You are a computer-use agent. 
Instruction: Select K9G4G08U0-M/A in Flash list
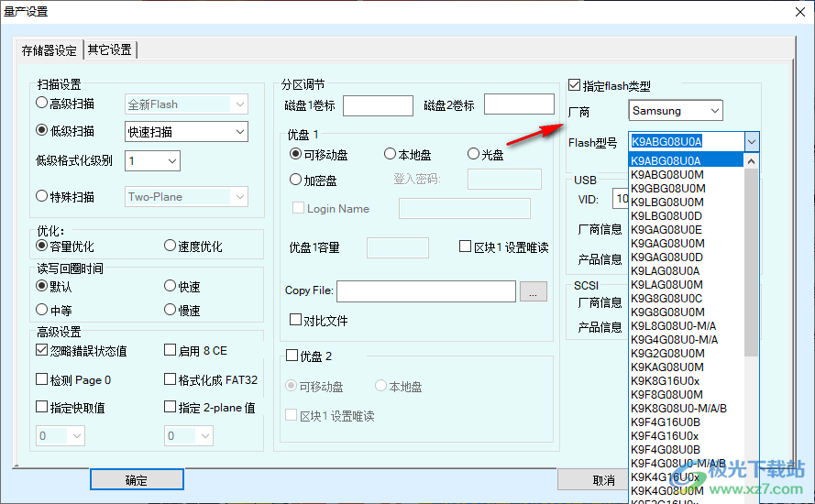[686, 340]
